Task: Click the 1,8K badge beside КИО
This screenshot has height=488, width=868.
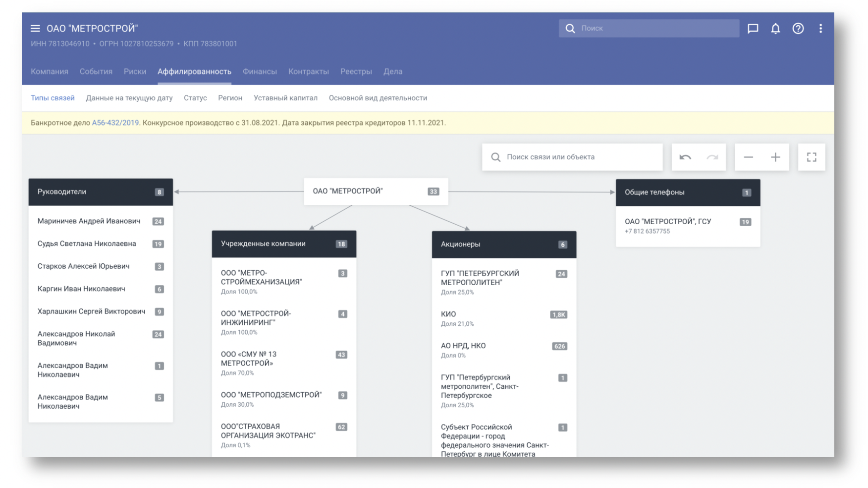Action: coord(558,314)
